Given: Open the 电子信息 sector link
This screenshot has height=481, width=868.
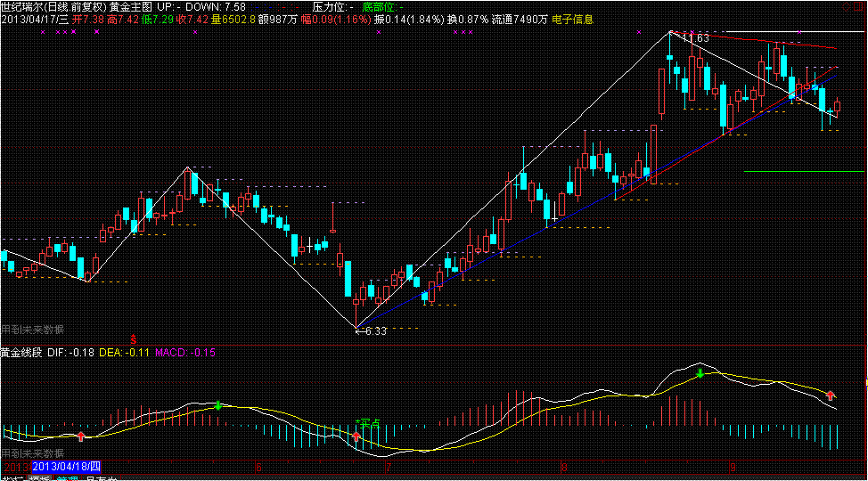Looking at the screenshot, I should click(572, 19).
